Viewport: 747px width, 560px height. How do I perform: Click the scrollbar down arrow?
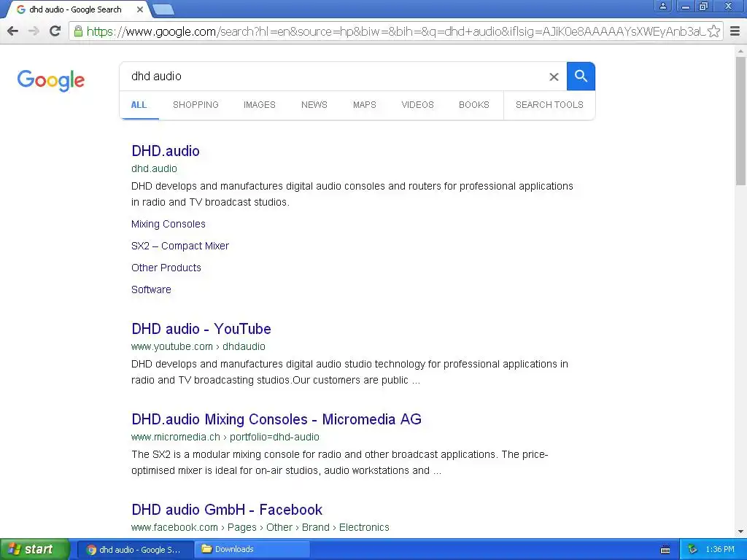tap(741, 532)
